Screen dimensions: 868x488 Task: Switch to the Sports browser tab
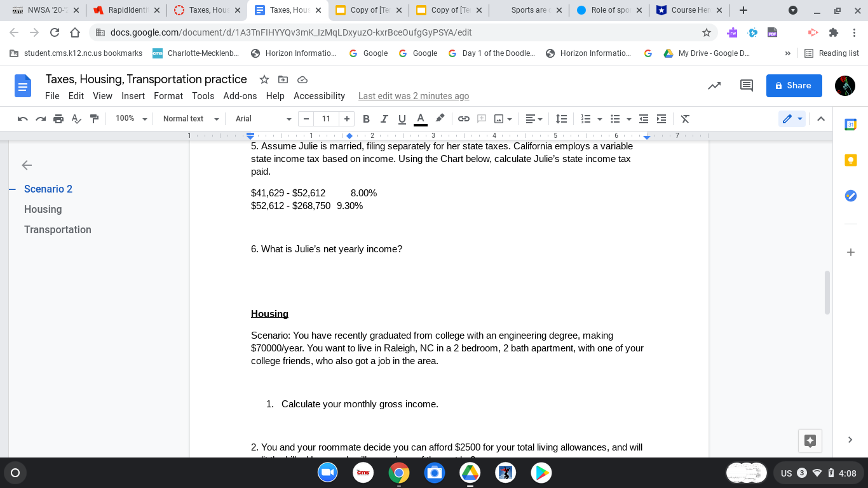pos(531,10)
